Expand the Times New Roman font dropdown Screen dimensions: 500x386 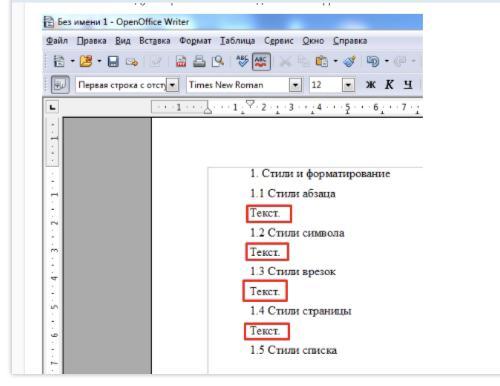click(x=295, y=85)
